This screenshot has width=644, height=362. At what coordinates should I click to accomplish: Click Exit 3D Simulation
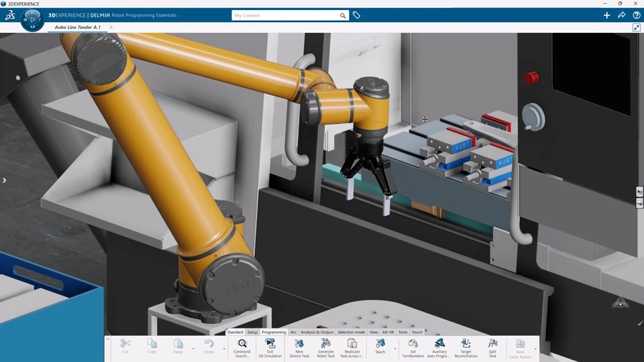[x=270, y=348]
